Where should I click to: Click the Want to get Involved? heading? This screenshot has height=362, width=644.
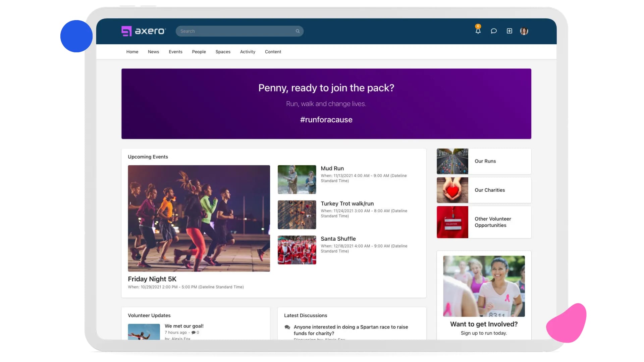point(484,324)
